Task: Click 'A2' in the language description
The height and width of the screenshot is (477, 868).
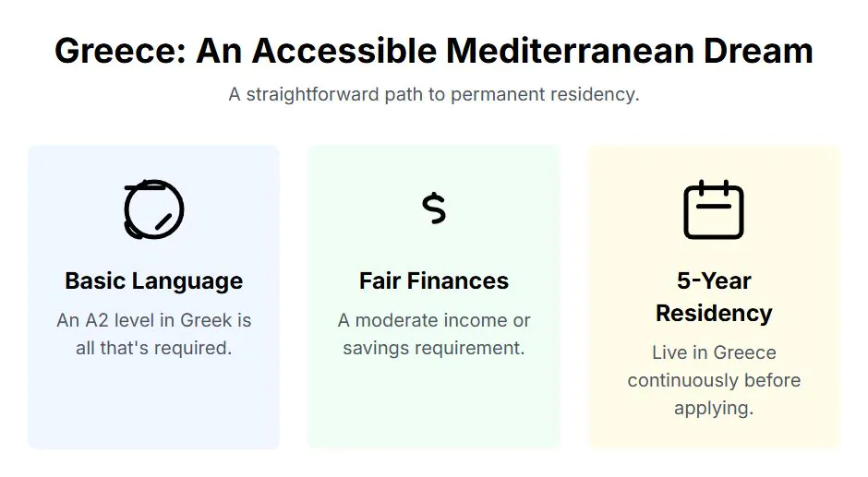Action: coord(99,320)
